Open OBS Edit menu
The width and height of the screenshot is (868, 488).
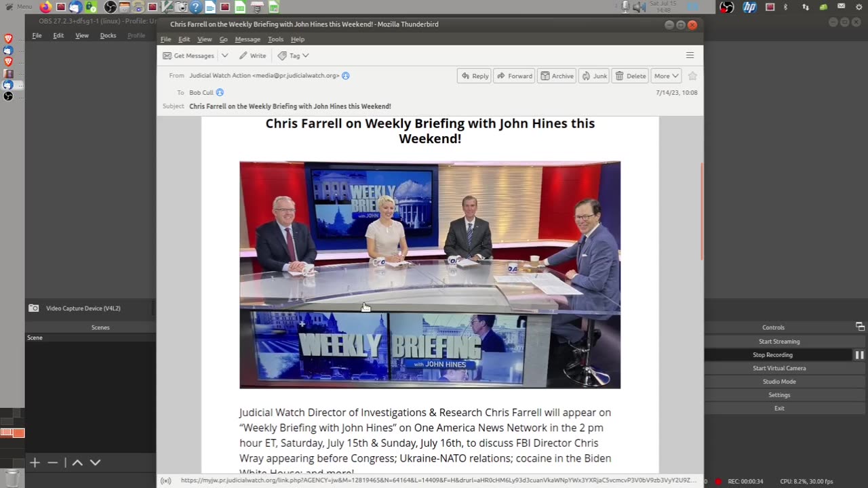pyautogui.click(x=58, y=35)
